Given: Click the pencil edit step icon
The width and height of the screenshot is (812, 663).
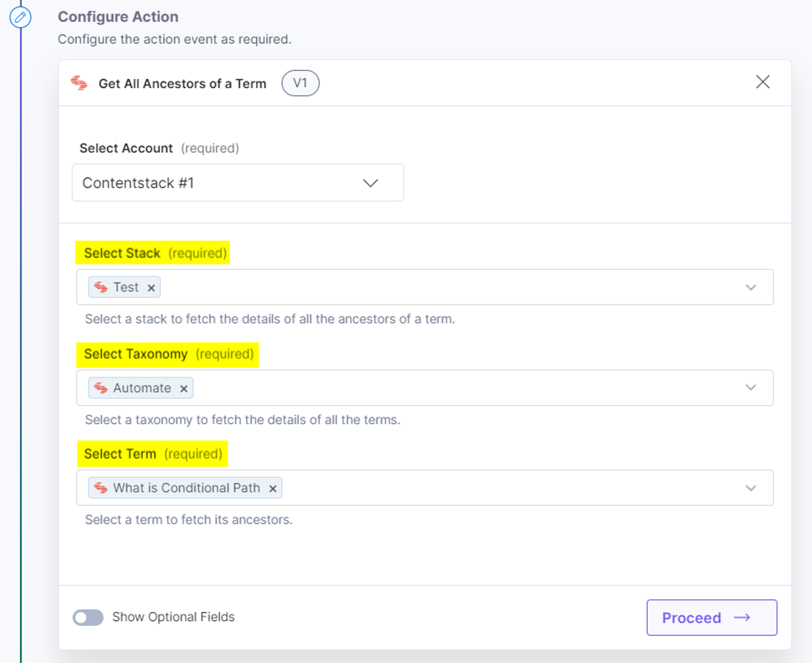Looking at the screenshot, I should (x=20, y=17).
